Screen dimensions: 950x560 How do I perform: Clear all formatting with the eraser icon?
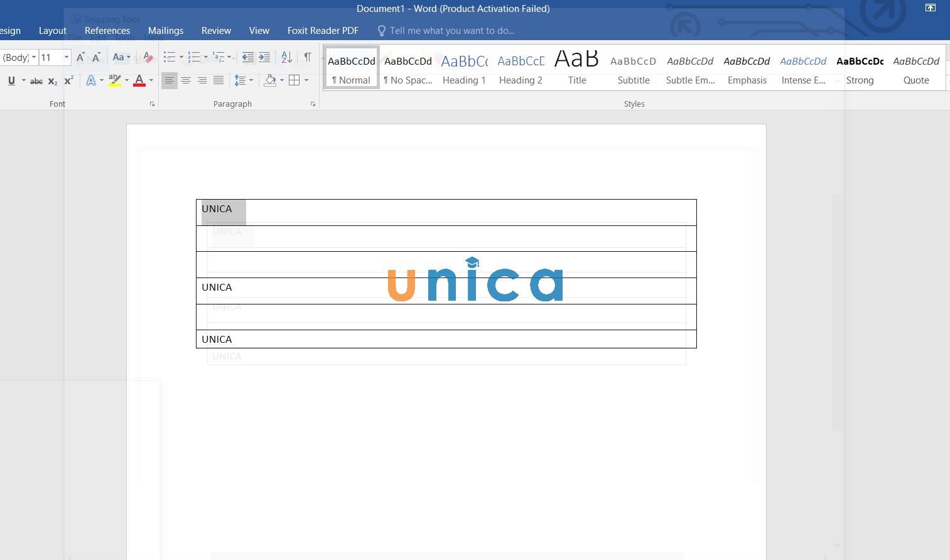[148, 57]
